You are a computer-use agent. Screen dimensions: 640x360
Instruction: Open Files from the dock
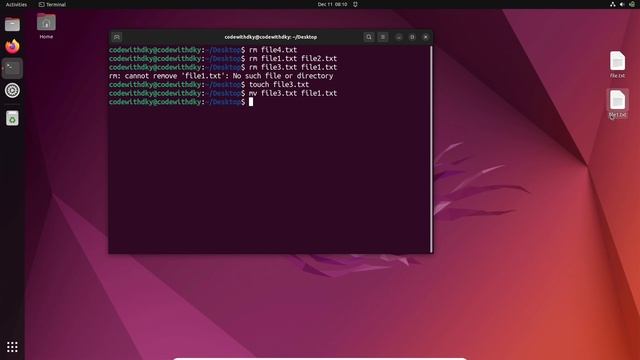pyautogui.click(x=12, y=24)
